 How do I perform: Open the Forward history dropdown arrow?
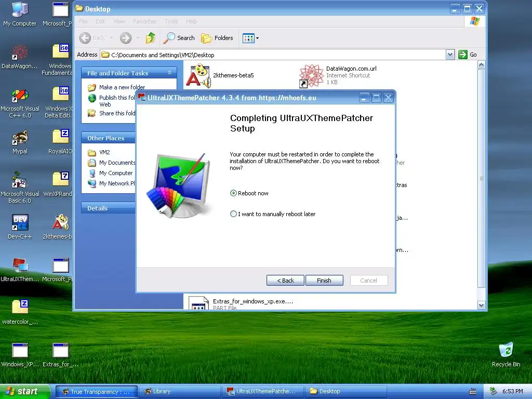(138, 38)
